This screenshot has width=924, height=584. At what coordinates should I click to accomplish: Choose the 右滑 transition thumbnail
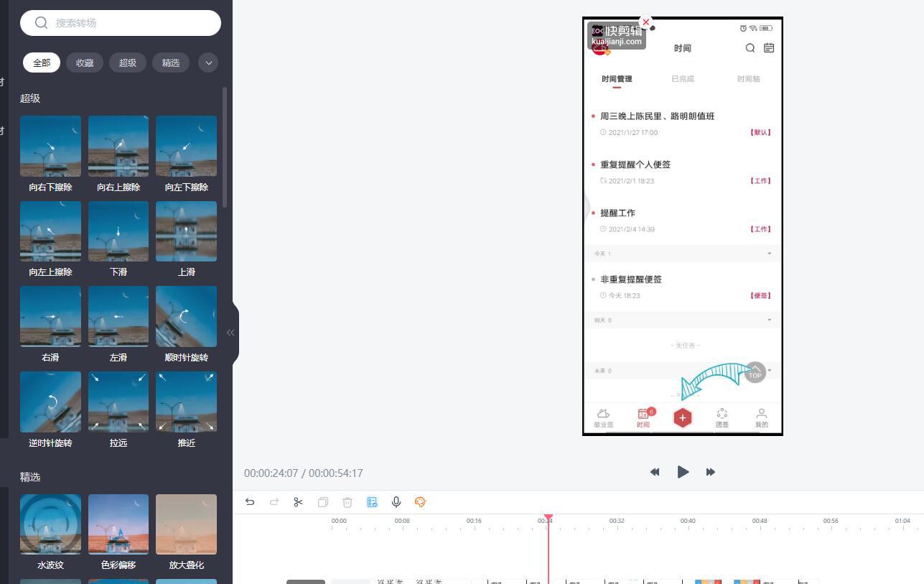pyautogui.click(x=50, y=316)
